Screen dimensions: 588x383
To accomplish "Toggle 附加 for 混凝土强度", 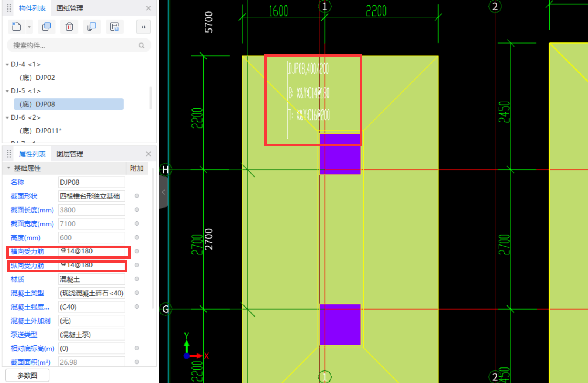I will [137, 307].
